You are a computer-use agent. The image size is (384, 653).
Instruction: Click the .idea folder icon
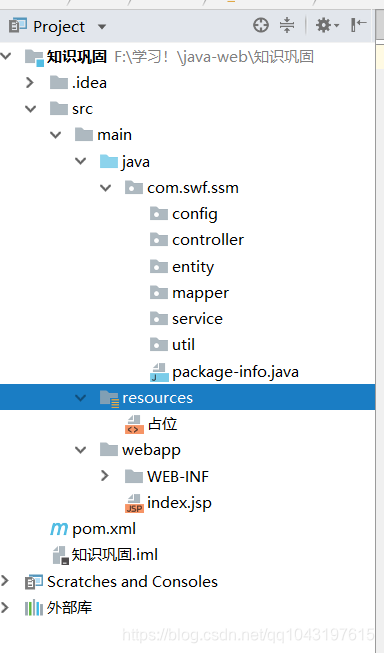coord(59,82)
